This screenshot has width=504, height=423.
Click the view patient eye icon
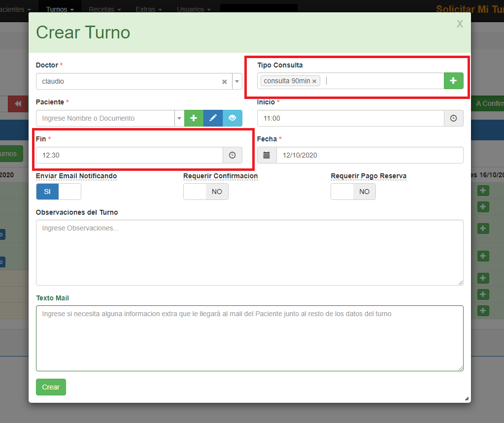pos(232,118)
